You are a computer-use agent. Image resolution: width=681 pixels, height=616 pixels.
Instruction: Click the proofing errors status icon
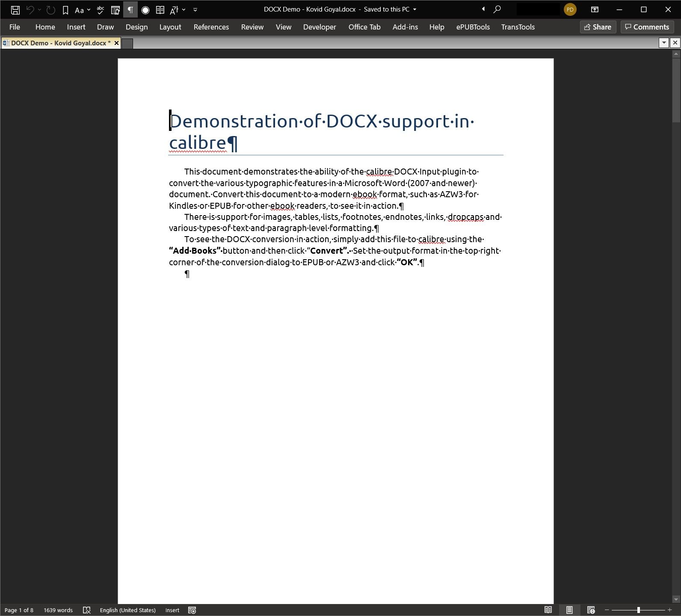[87, 610]
